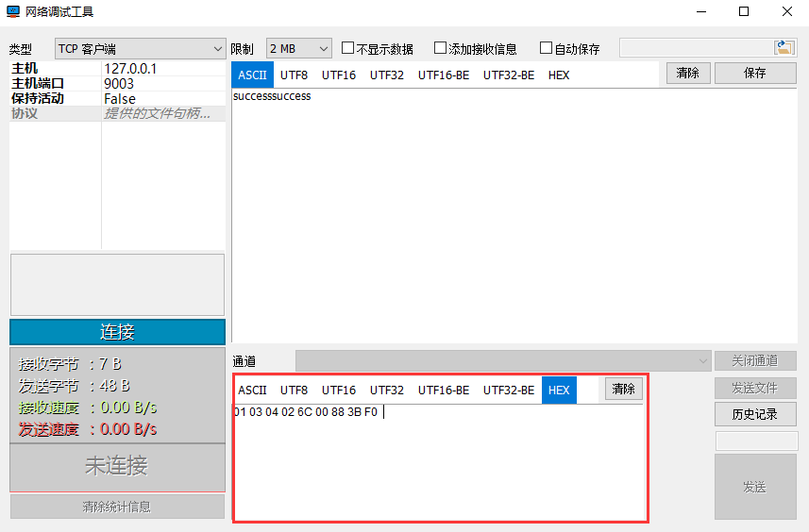Click the 连接 connect button
Screen dimensions: 809x532
click(x=117, y=332)
